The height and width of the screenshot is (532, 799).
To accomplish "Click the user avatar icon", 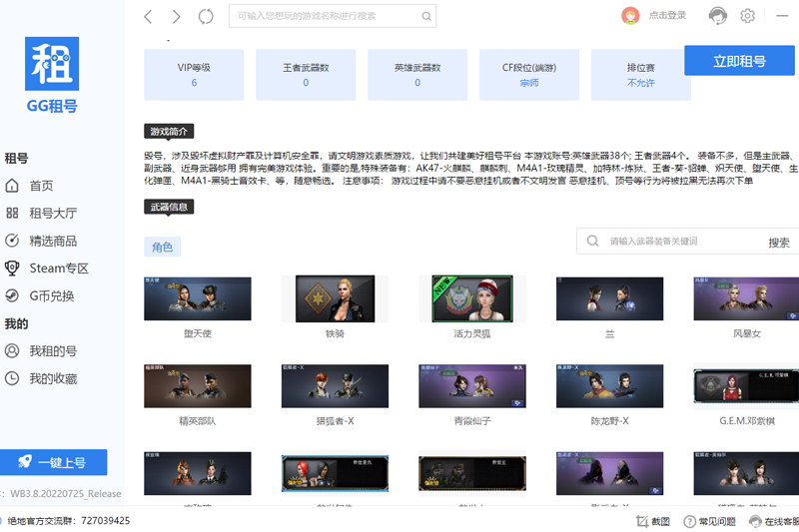I will (x=630, y=16).
